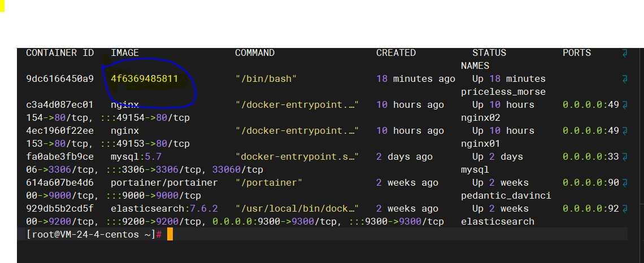Screen dimensions: 644x263
Task: Click the line-wrap arrow on elasticsearch row
Action: click(x=625, y=209)
